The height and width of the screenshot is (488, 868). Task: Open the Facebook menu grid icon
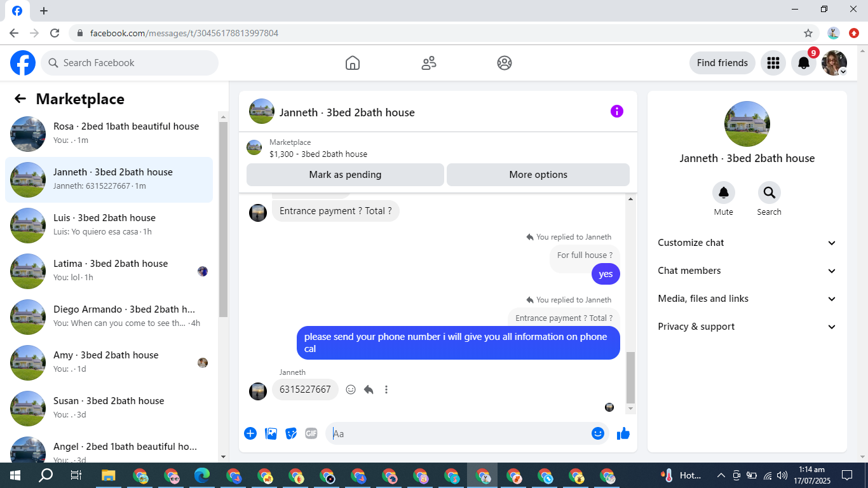pyautogui.click(x=773, y=63)
